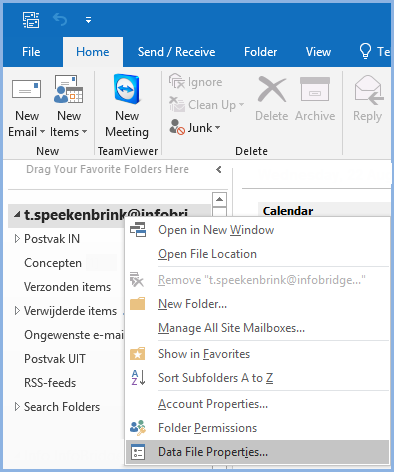Select the Concepten folder

[x=53, y=263]
